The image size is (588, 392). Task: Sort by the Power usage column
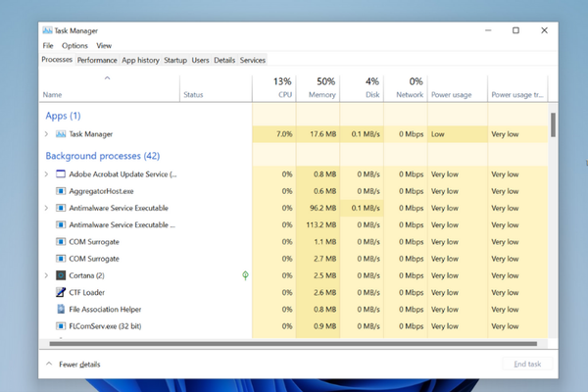pyautogui.click(x=458, y=88)
